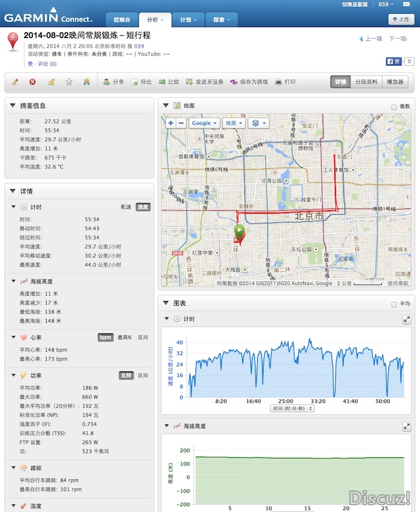Open the 控制台 dashboard tab
This screenshot has height=512, width=420.
pos(121,20)
